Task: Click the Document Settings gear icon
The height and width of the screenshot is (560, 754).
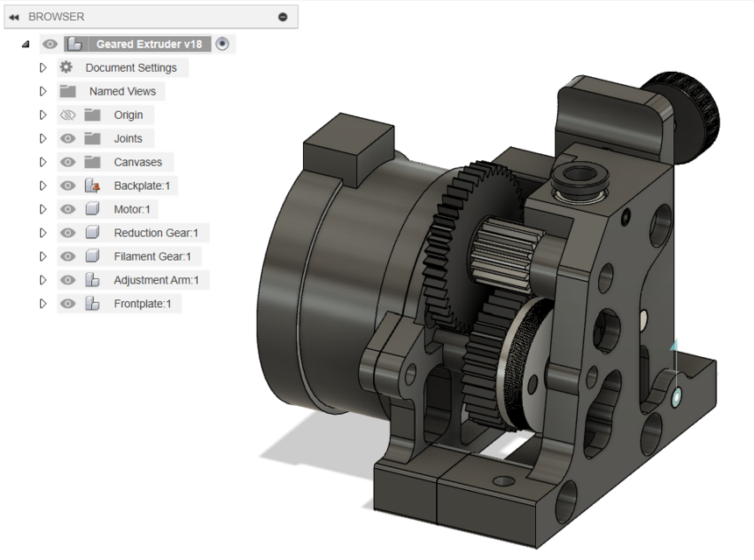Action: [65, 67]
